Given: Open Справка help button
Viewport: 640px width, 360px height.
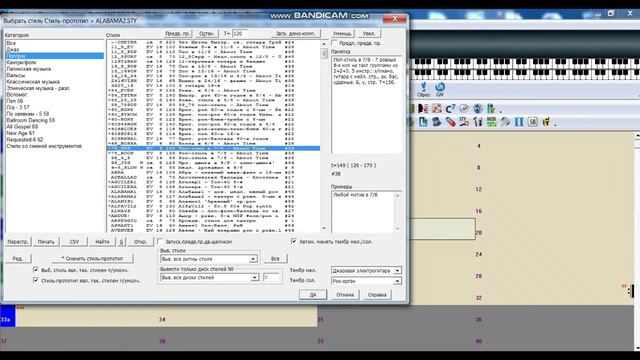Looking at the screenshot, I should (377, 295).
